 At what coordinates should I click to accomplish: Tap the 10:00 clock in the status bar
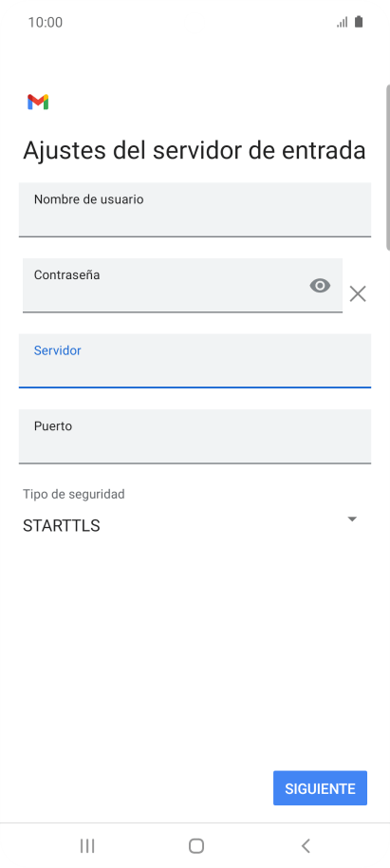pos(46,22)
